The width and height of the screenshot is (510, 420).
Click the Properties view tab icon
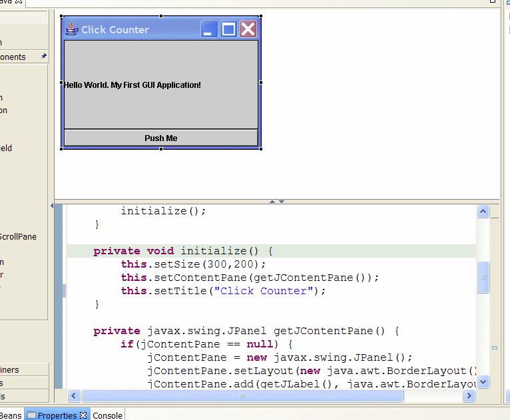(31, 415)
